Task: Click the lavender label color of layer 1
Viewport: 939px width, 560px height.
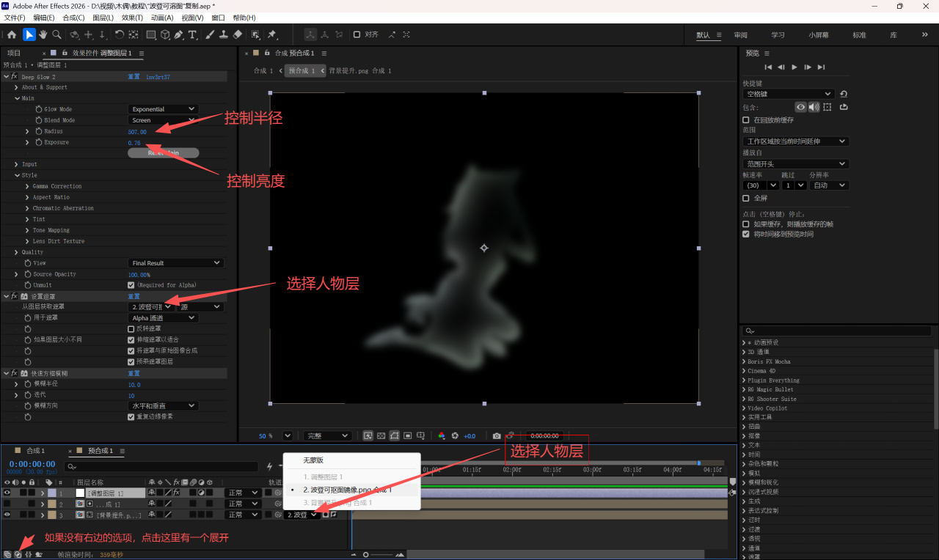Action: click(x=51, y=493)
